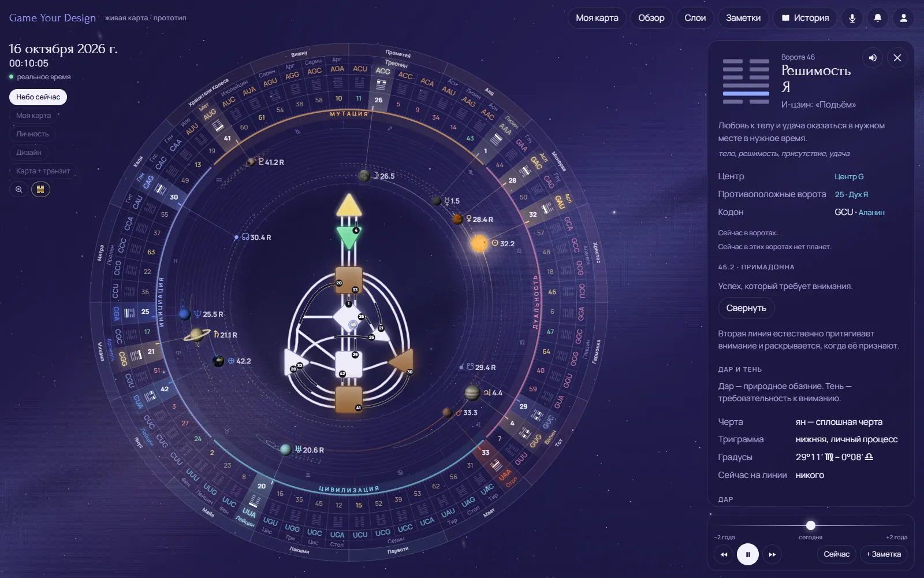Click the timeline slider handle at сегодня

point(811,525)
